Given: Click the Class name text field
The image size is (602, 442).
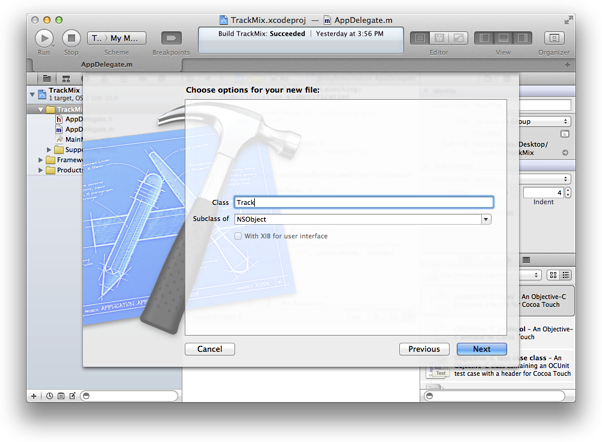Looking at the screenshot, I should [364, 202].
